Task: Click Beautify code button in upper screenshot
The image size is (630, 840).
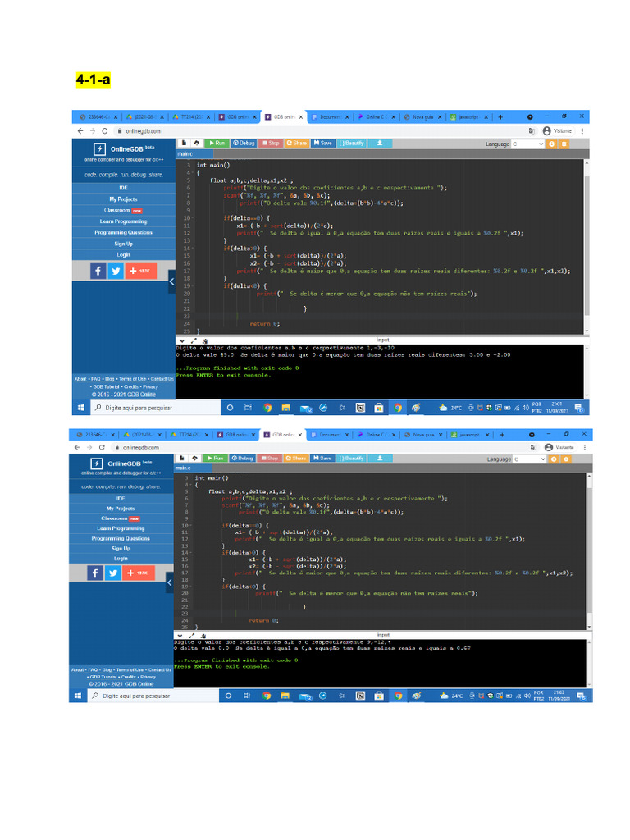Action: [x=352, y=143]
